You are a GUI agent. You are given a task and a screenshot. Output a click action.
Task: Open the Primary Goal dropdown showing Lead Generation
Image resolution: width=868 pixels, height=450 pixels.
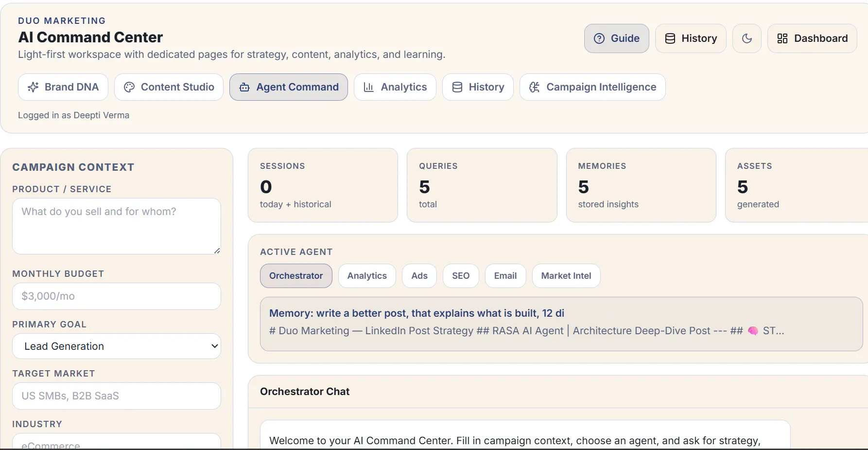(117, 346)
